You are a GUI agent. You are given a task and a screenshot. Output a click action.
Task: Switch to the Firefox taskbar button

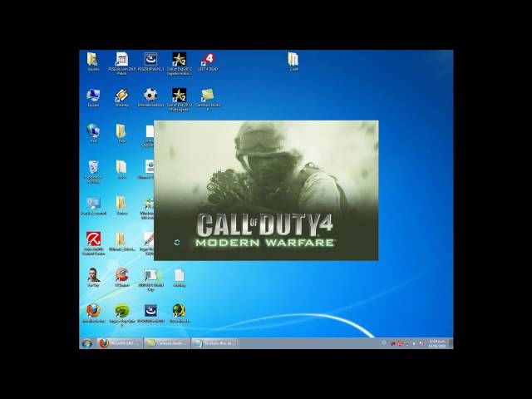120,343
